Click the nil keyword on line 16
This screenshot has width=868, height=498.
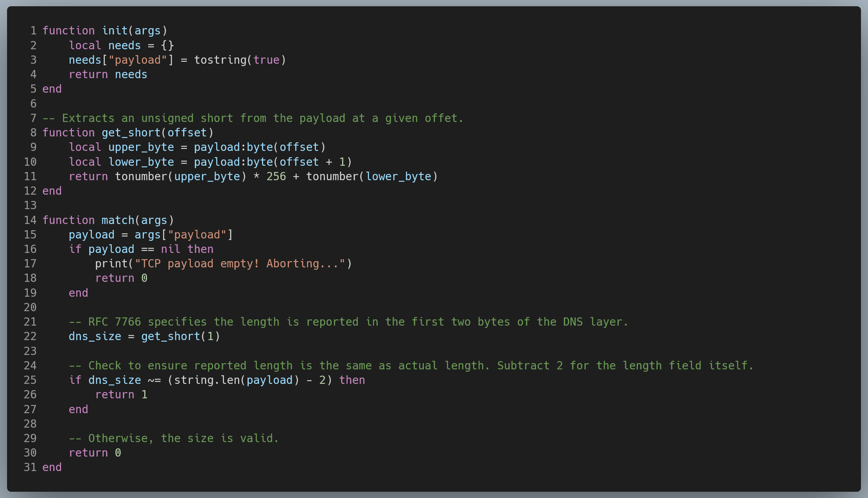click(x=170, y=249)
